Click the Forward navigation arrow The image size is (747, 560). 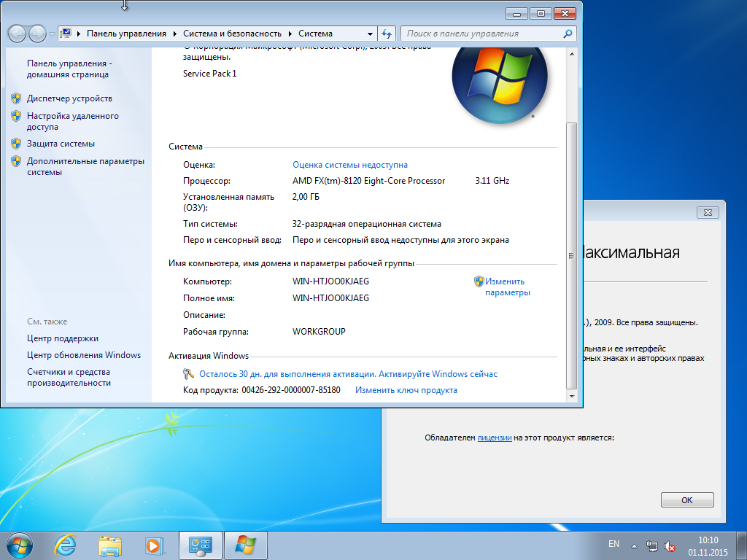[x=37, y=34]
